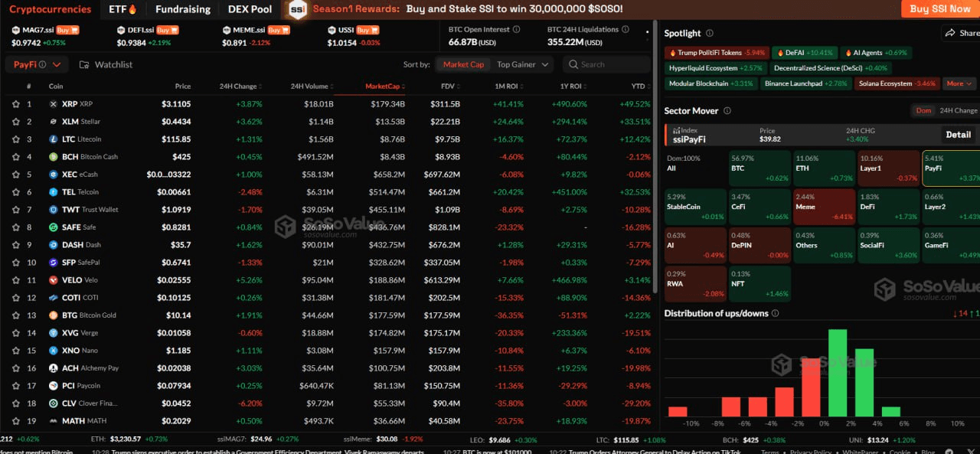Click the Nano XNO logo icon
This screenshot has height=454, width=980.
pyautogui.click(x=54, y=351)
